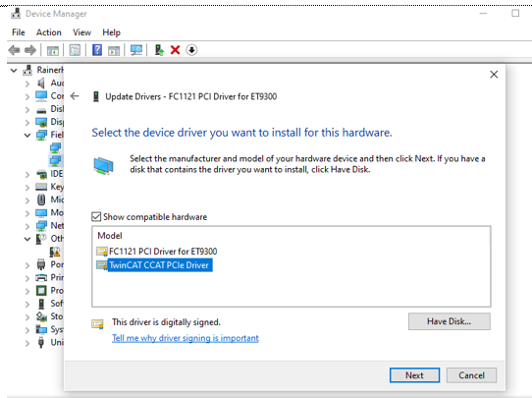Screen dimensions: 532x398
Task: Open the View menu
Action: pos(81,32)
